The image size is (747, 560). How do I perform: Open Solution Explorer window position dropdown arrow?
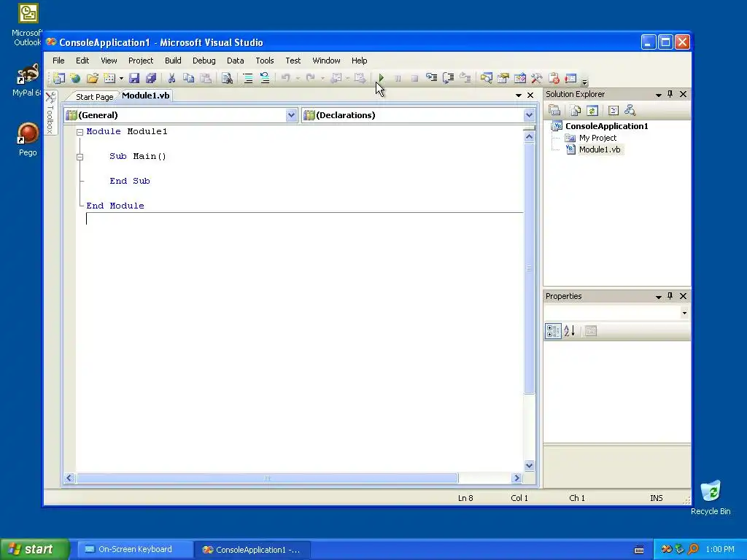click(659, 95)
